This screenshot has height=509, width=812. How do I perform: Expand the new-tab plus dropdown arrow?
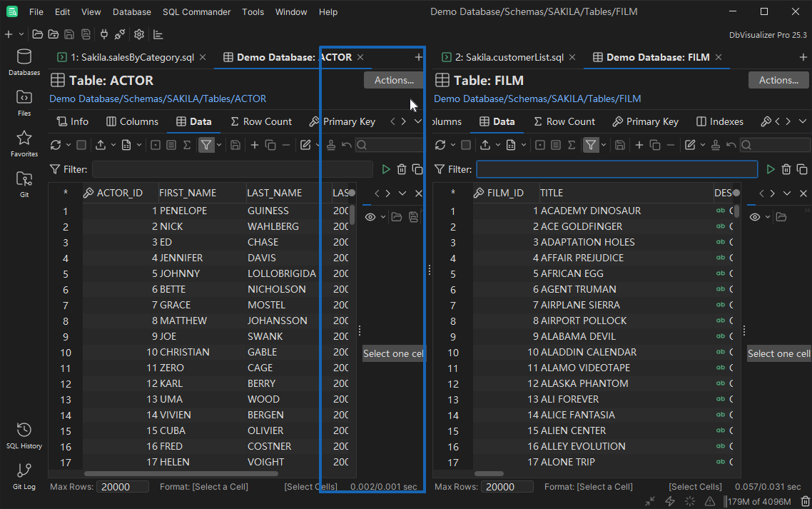[x=21, y=34]
